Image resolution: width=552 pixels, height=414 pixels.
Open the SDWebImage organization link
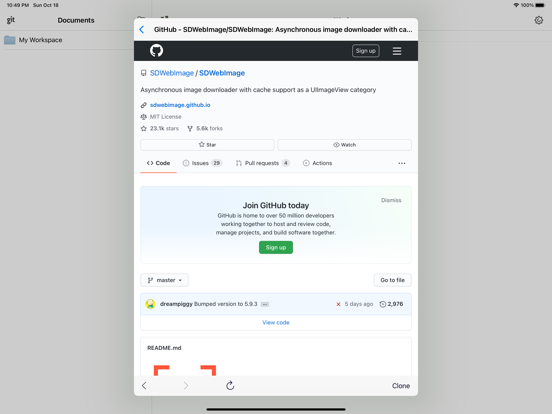point(172,73)
